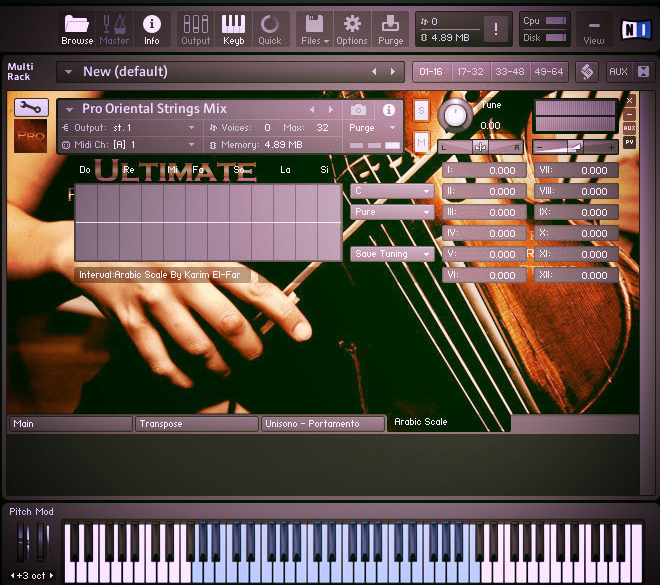
Task: Open the Output st. 1 dropdown
Action: (129, 128)
